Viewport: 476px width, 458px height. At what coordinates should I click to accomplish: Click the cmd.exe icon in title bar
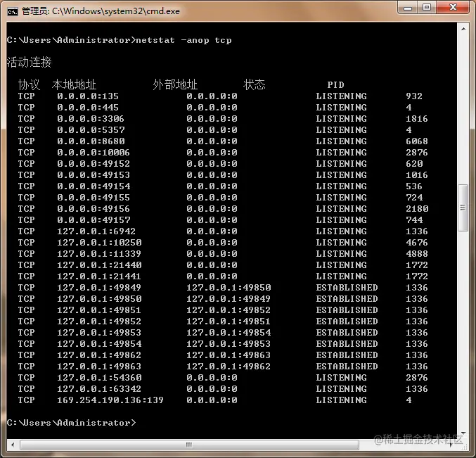click(x=13, y=11)
